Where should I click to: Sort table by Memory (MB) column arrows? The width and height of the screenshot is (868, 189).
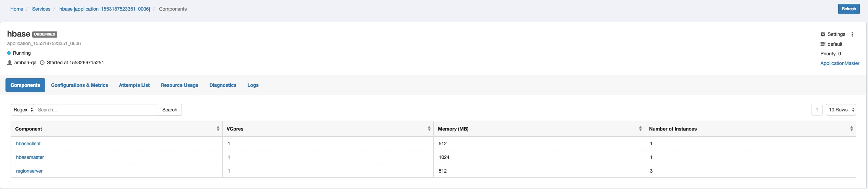tap(640, 129)
